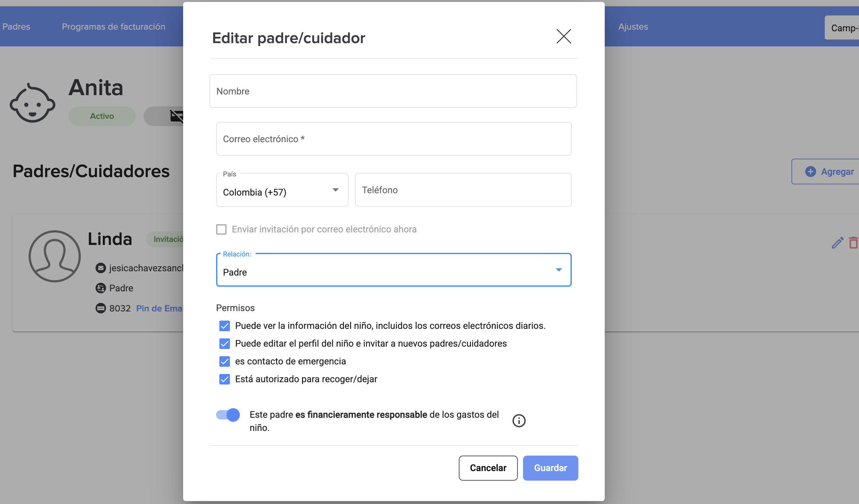Open the Camp selector in top bar
The width and height of the screenshot is (859, 504).
(842, 28)
